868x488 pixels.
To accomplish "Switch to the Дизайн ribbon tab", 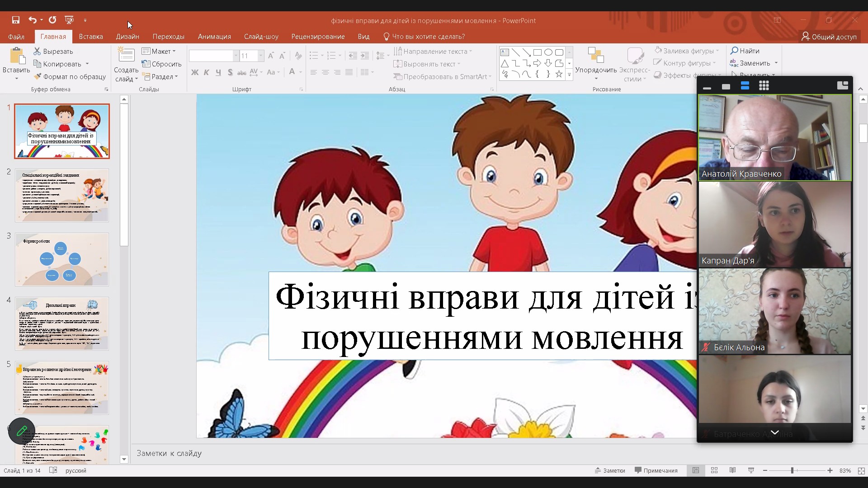I will pyautogui.click(x=127, y=37).
